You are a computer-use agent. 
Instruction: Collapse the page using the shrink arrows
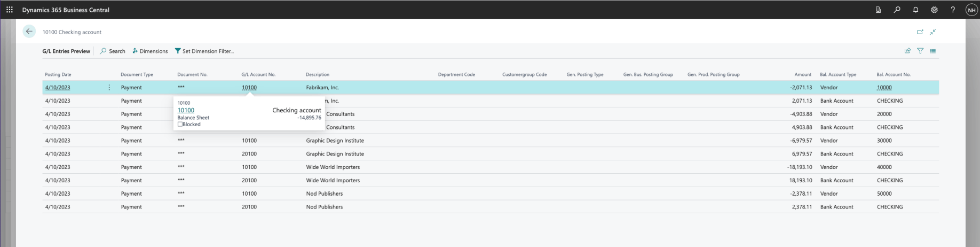[x=933, y=32]
